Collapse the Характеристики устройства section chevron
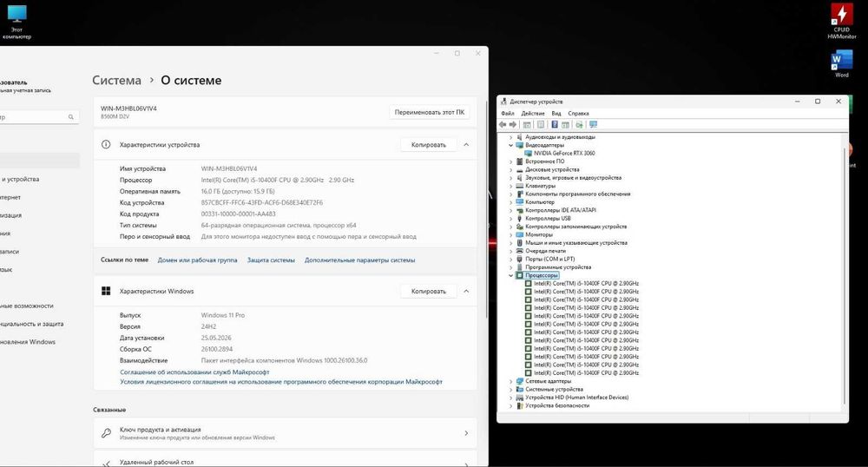Screen dimensions: 868x467 pyautogui.click(x=466, y=144)
